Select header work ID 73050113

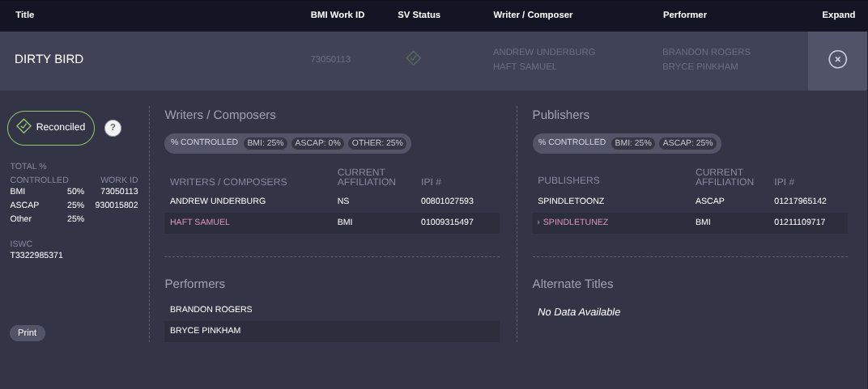330,59
